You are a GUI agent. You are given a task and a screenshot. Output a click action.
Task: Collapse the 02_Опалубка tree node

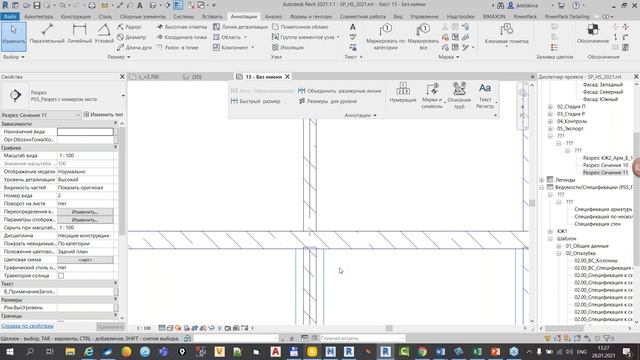click(x=559, y=253)
